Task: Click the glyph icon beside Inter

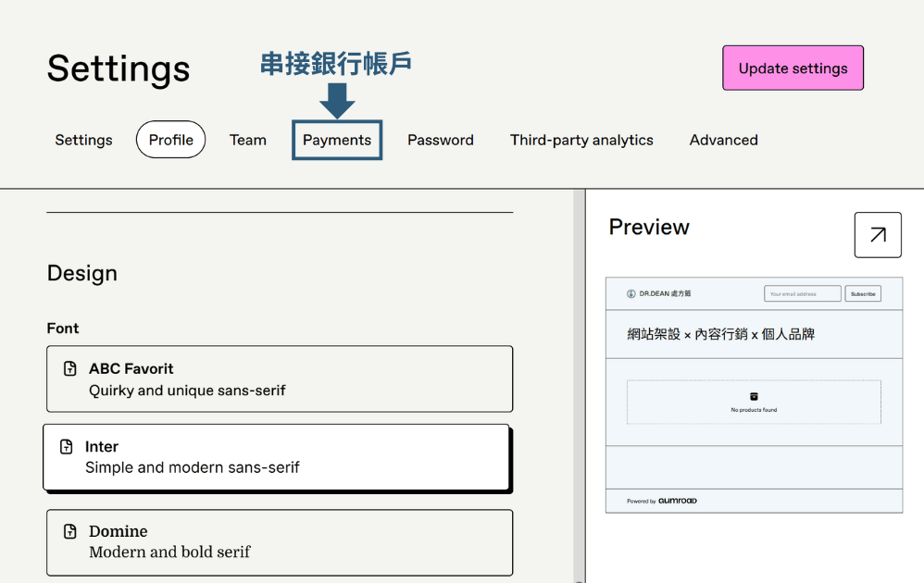Action: tap(66, 446)
